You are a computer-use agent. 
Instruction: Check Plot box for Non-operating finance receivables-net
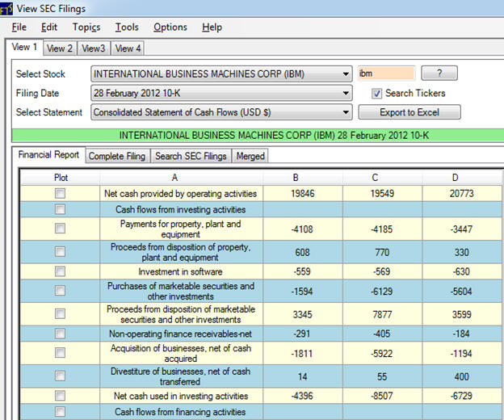(60, 334)
